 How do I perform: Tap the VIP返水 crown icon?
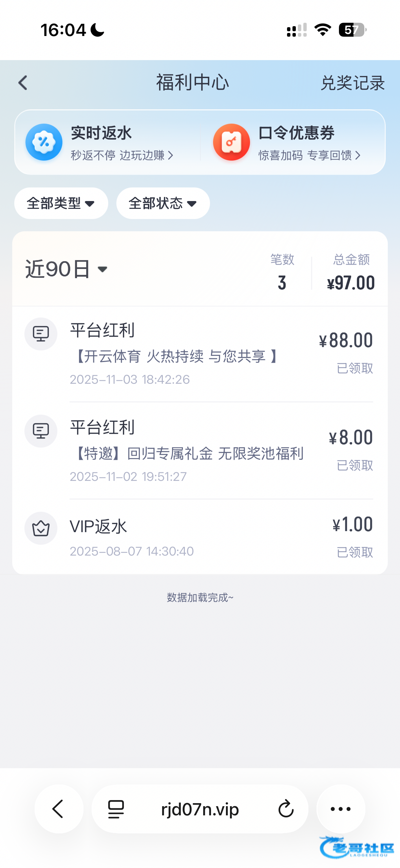[41, 528]
